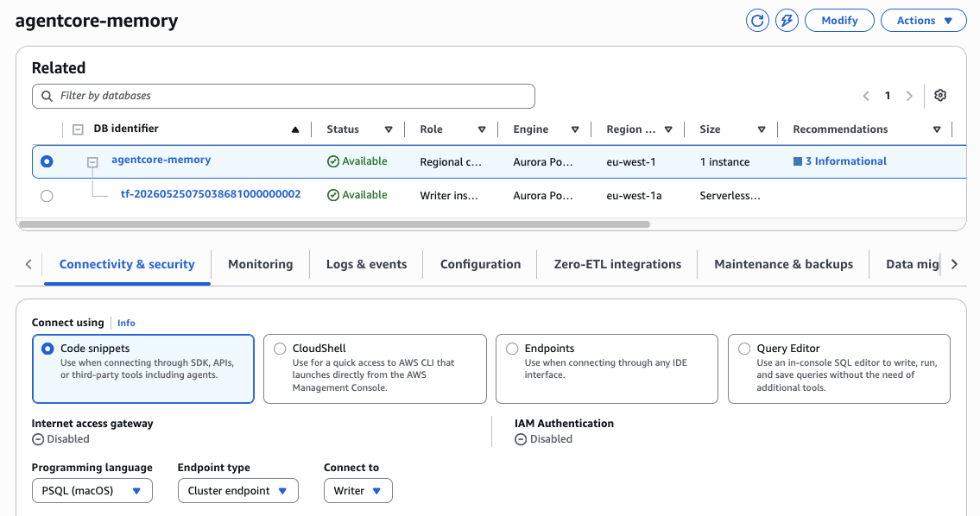Open Programming language PSQL (macOS) dropdown

[x=92, y=490]
